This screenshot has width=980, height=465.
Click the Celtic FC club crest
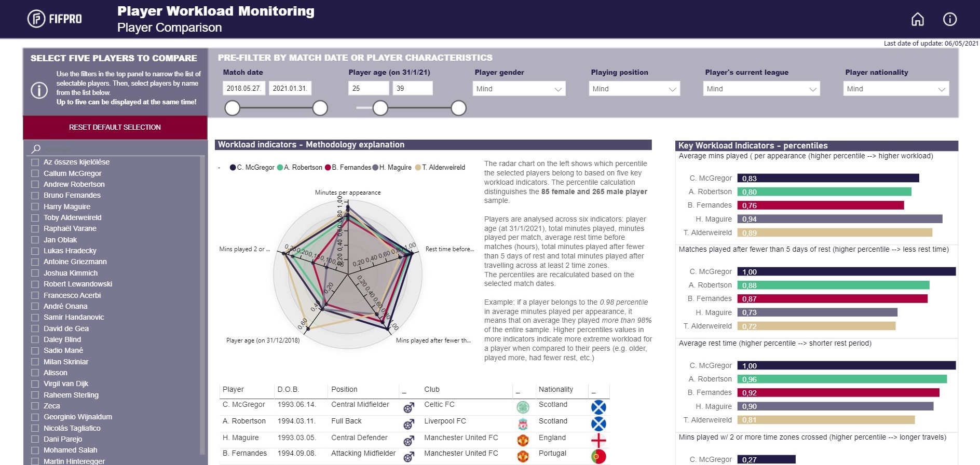pyautogui.click(x=523, y=407)
